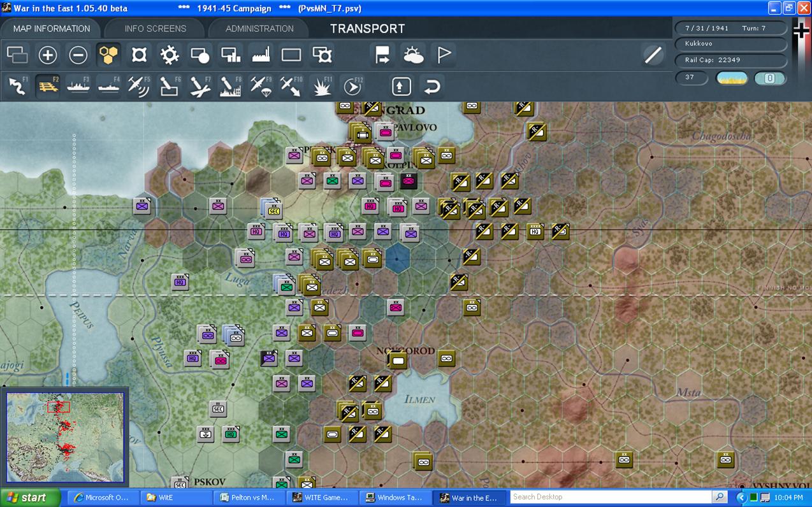Click the German cross side emblem
812x507 pixels.
tap(801, 31)
